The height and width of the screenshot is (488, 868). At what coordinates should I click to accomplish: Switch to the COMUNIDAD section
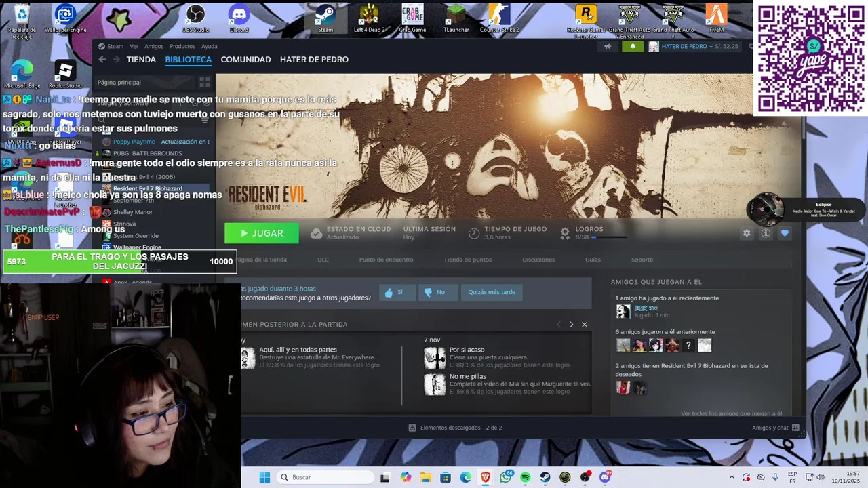pos(245,60)
